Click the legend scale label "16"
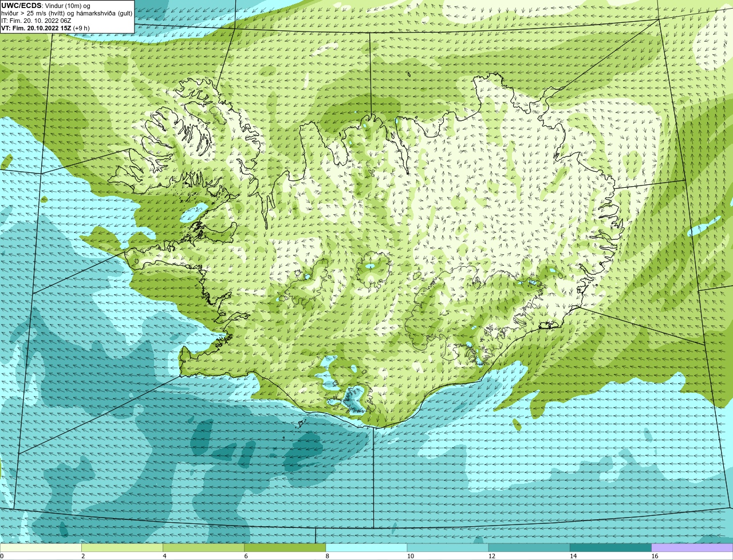 [x=654, y=556]
